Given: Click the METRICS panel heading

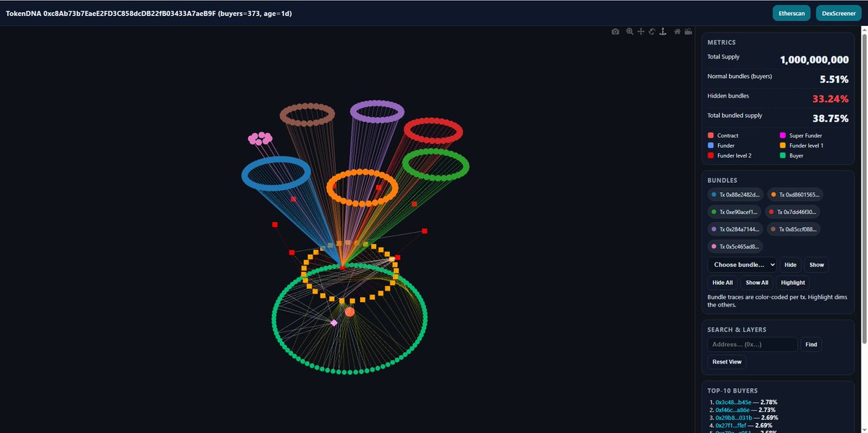Looking at the screenshot, I should coord(721,43).
